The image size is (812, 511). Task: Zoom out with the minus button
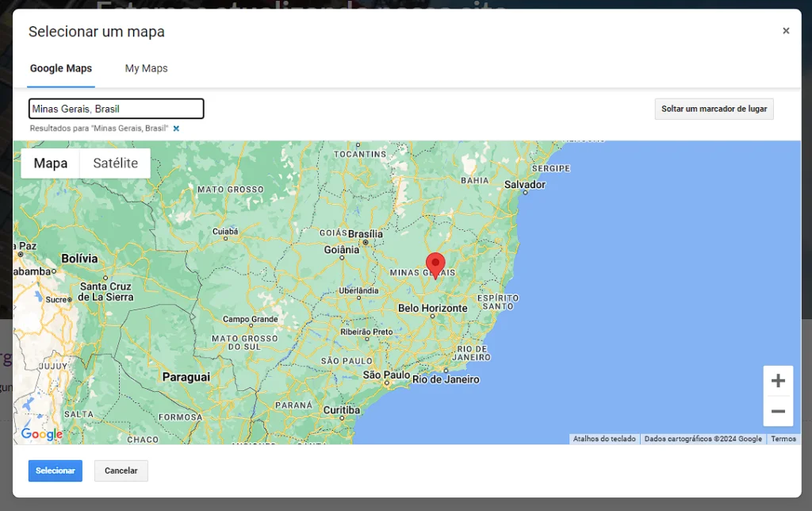[x=778, y=411]
